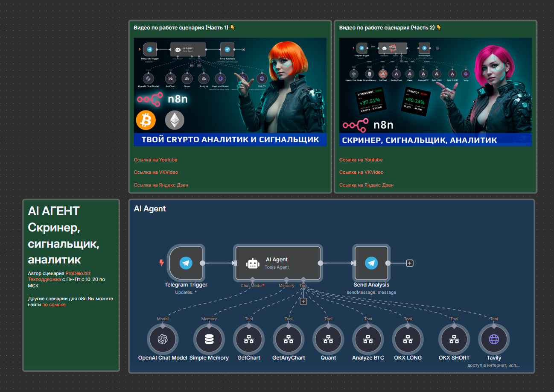The width and height of the screenshot is (554, 392).
Task: Select the Send Analysis Telegram node
Action: 371,263
